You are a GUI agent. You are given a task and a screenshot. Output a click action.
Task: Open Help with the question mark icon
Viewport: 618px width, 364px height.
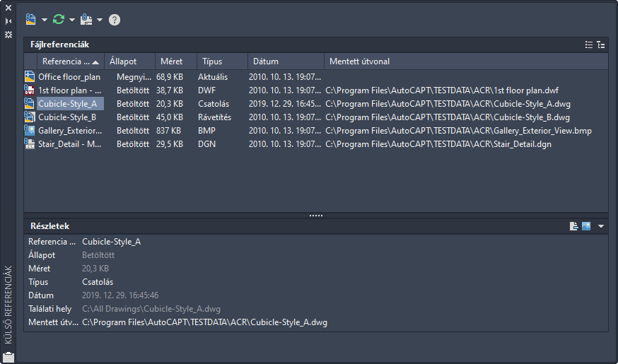click(115, 20)
